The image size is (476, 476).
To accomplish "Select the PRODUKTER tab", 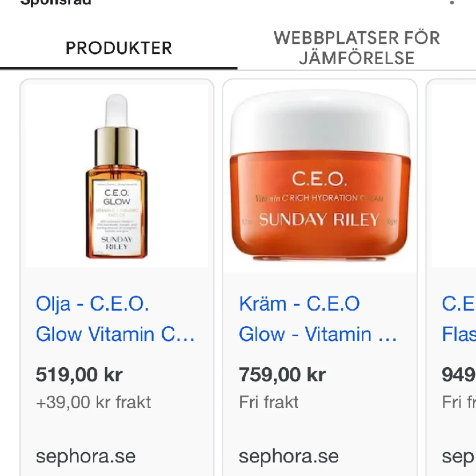I will (119, 48).
